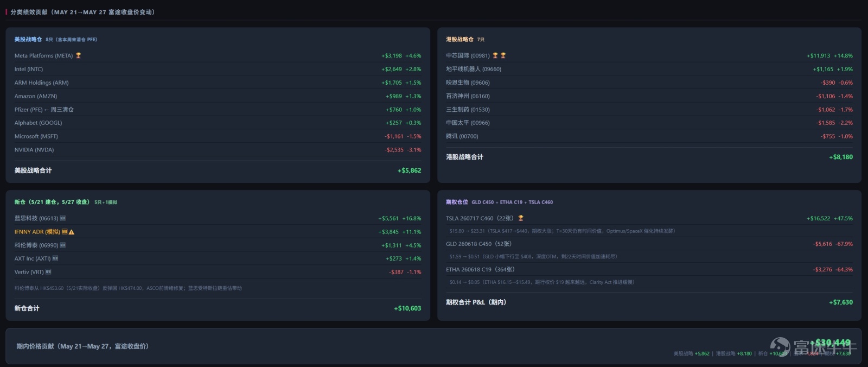
Task: Click the 新仓 (5/21 建仓, 5/27 收盘) heading
Action: pyautogui.click(x=52, y=202)
